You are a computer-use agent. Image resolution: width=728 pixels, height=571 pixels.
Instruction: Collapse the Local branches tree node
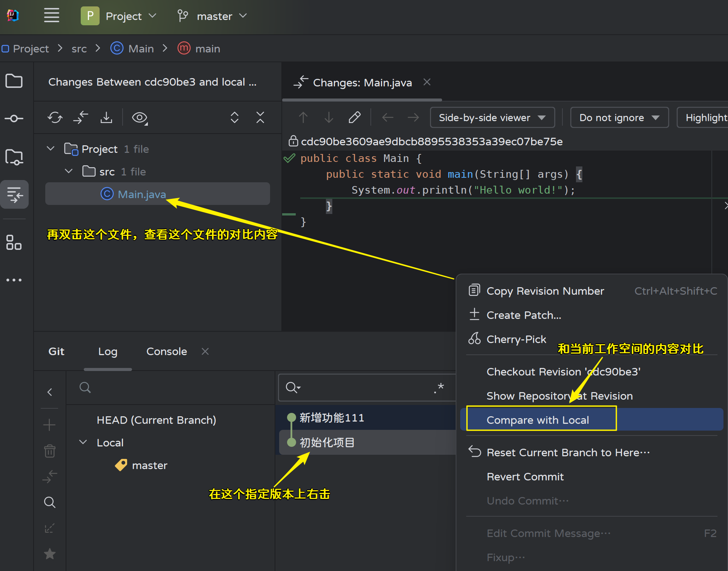click(x=83, y=442)
